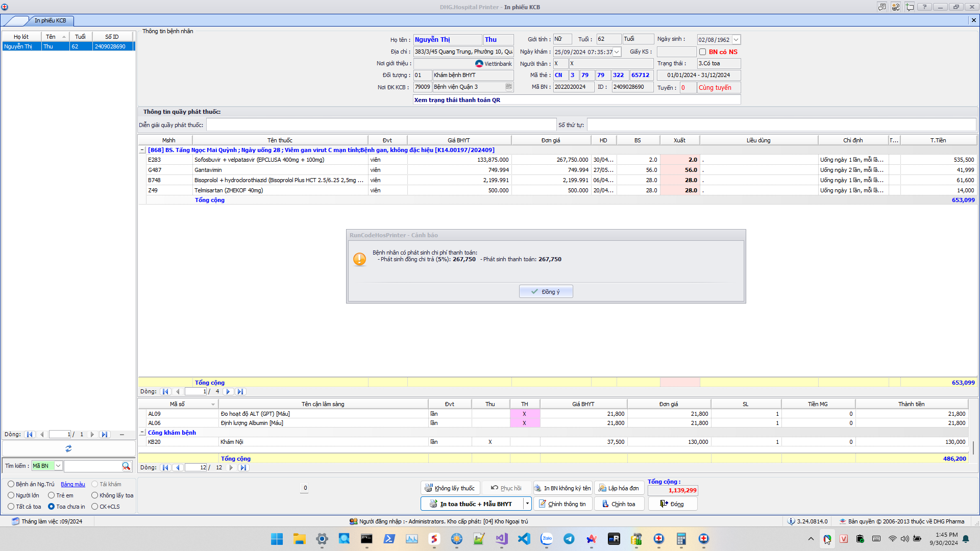Image resolution: width=980 pixels, height=551 pixels.
Task: Open the Mã BN search type dropdown
Action: pos(58,466)
